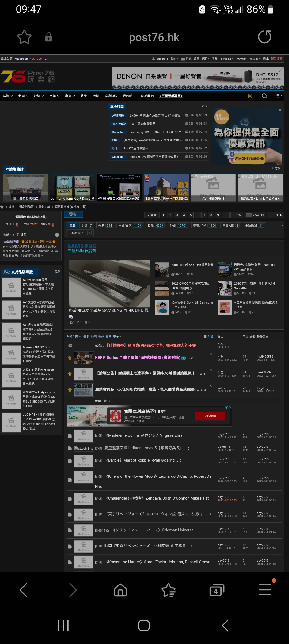This screenshot has width=289, height=644.
Task: Open the browser home page icon
Action: pos(120,590)
